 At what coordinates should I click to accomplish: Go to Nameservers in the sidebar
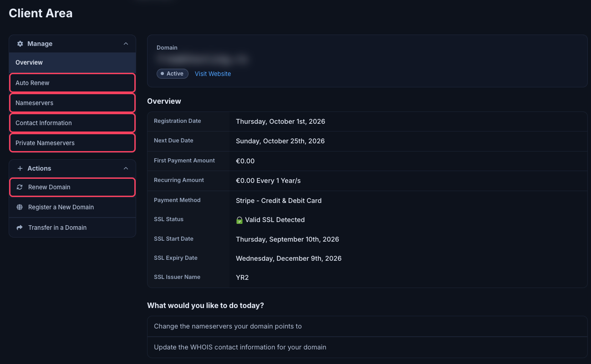click(x=72, y=103)
